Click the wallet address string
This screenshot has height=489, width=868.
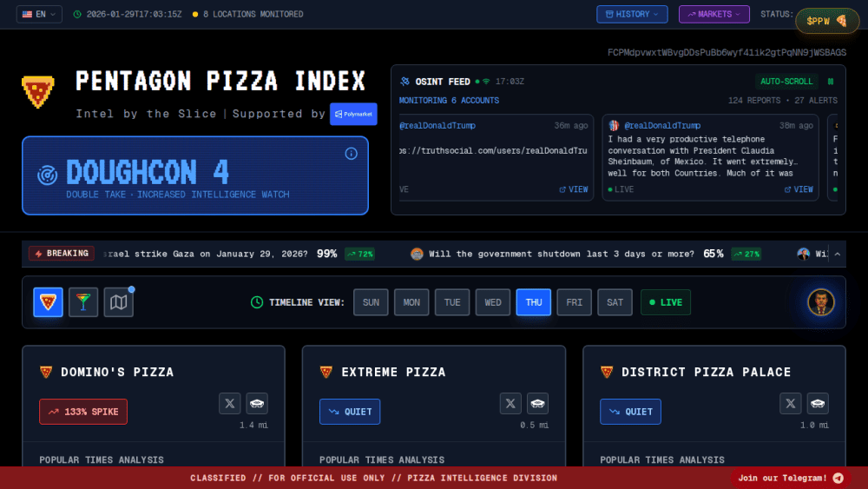(x=727, y=53)
